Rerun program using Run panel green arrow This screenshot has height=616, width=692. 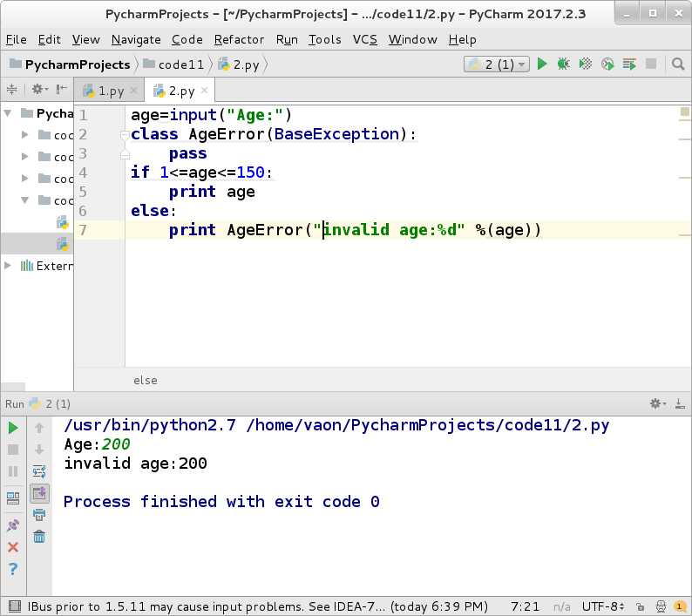tap(13, 428)
